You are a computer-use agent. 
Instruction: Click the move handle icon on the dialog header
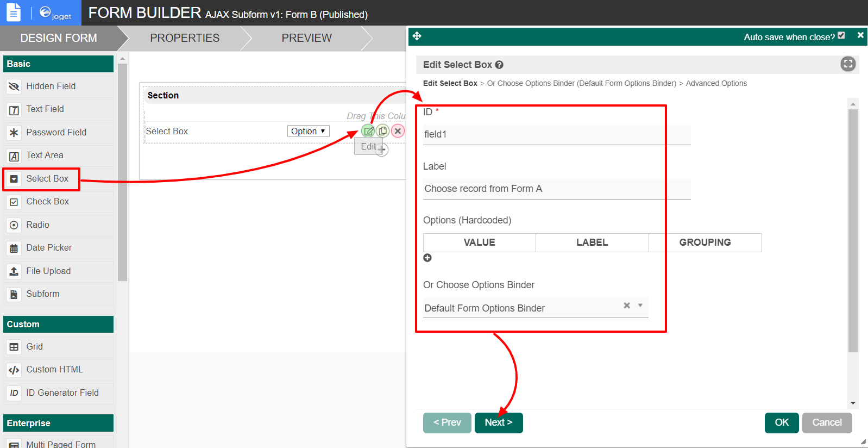(x=417, y=36)
